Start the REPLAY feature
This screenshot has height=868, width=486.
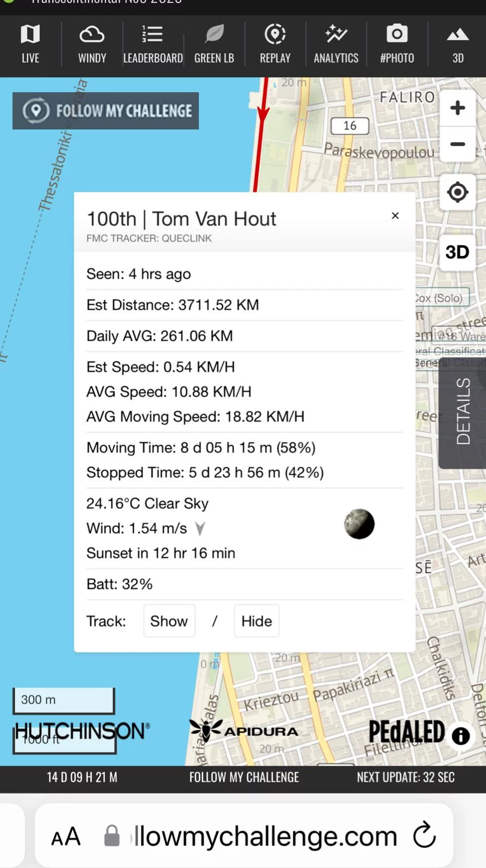275,44
